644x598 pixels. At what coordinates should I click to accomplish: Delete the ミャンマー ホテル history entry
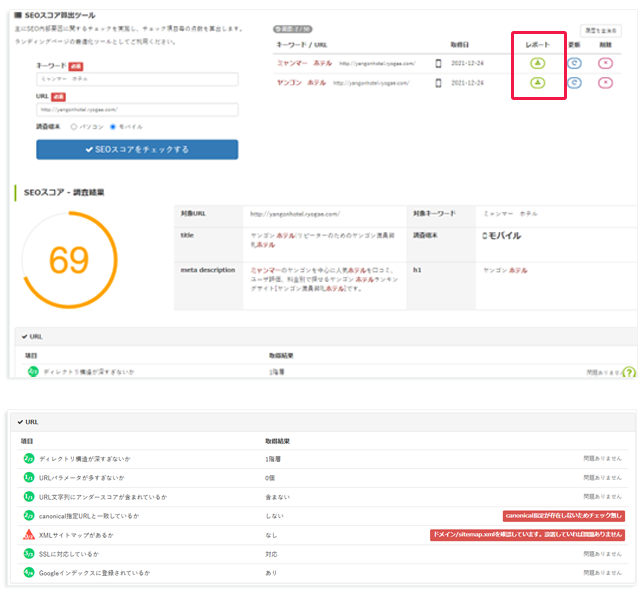tap(605, 63)
